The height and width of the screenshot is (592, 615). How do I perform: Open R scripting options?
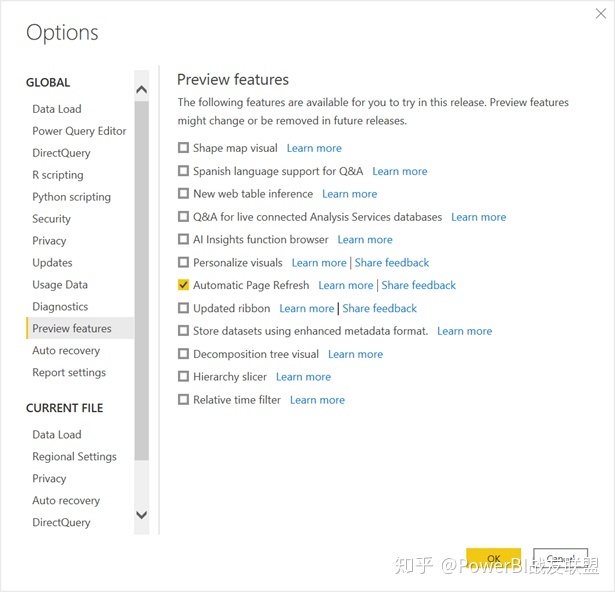(58, 175)
